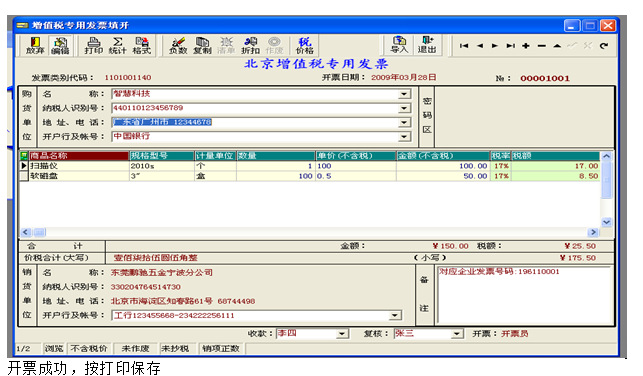
Task: Click the 商品名称 column header
Action: [78, 155]
